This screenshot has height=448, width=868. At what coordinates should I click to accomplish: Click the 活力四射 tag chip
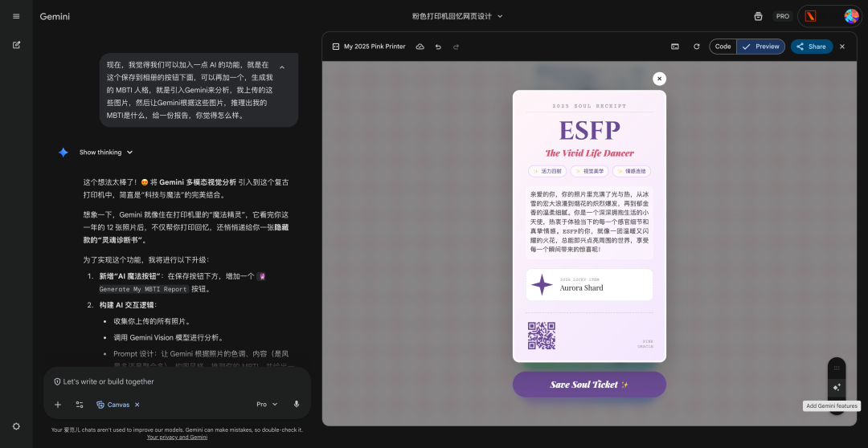pos(547,172)
